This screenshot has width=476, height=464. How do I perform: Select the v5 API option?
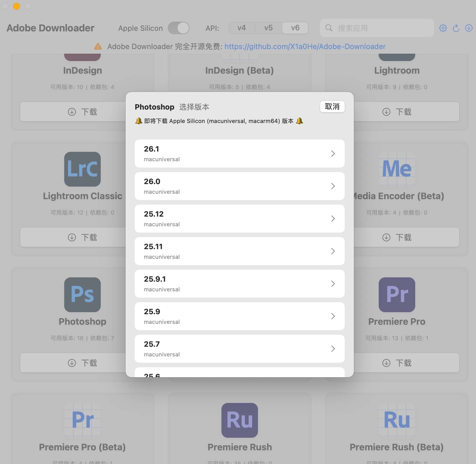(x=268, y=28)
